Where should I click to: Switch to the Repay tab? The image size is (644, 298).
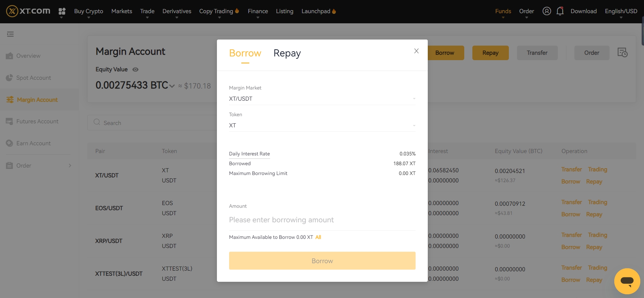287,53
